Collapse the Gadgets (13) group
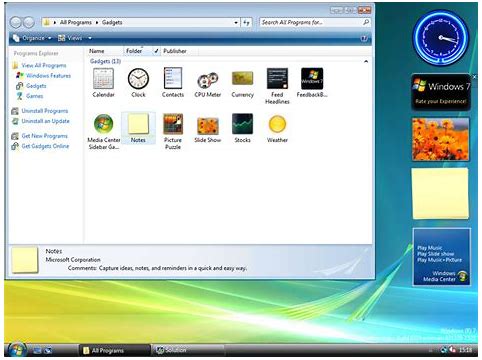Screen dimensions: 482x360 click(x=366, y=61)
